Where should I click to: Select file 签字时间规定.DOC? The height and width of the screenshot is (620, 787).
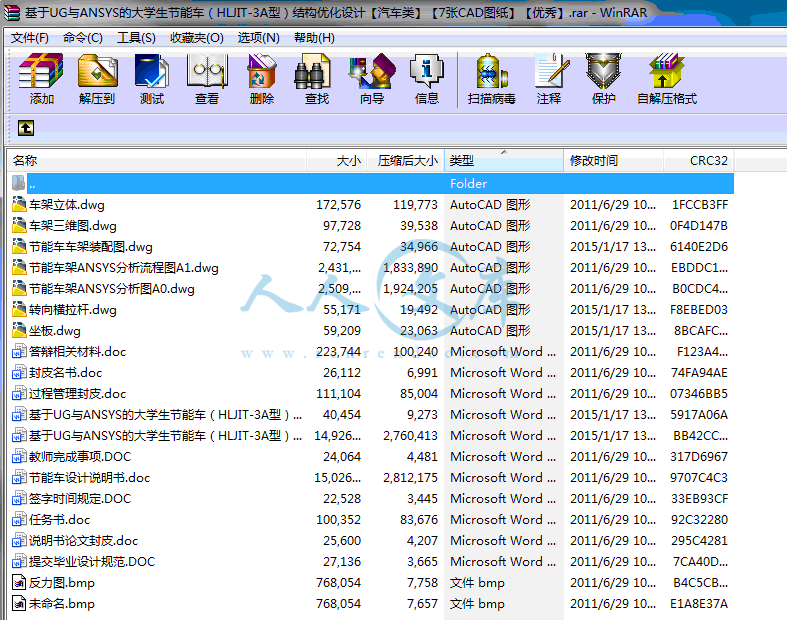(80, 499)
